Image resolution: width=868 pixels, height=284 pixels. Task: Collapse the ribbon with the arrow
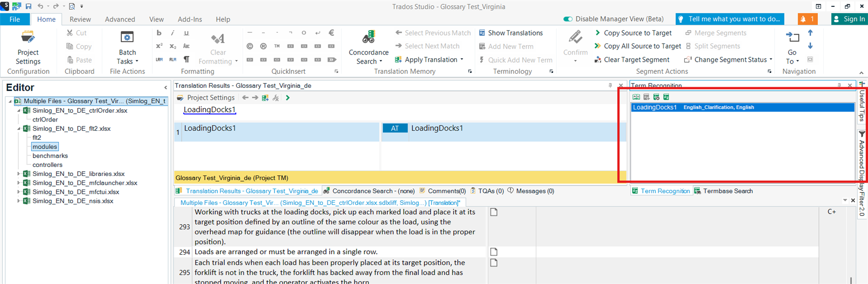coord(861,73)
